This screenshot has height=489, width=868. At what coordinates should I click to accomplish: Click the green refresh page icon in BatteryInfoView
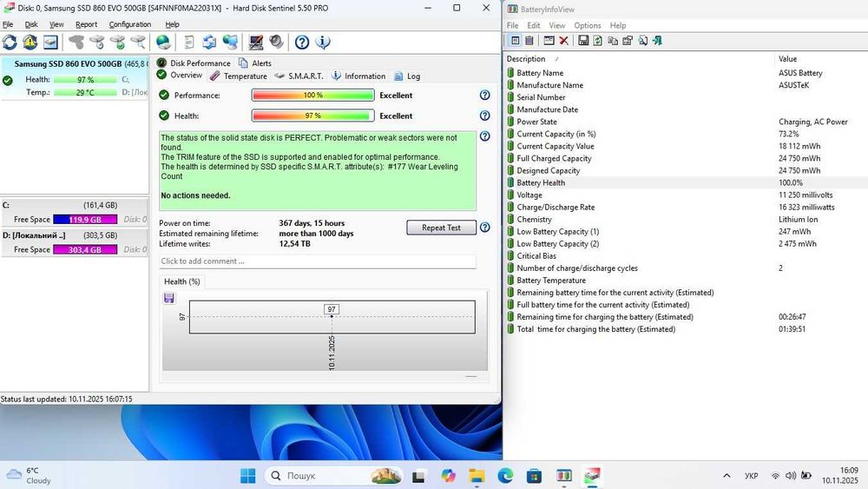[x=598, y=41]
